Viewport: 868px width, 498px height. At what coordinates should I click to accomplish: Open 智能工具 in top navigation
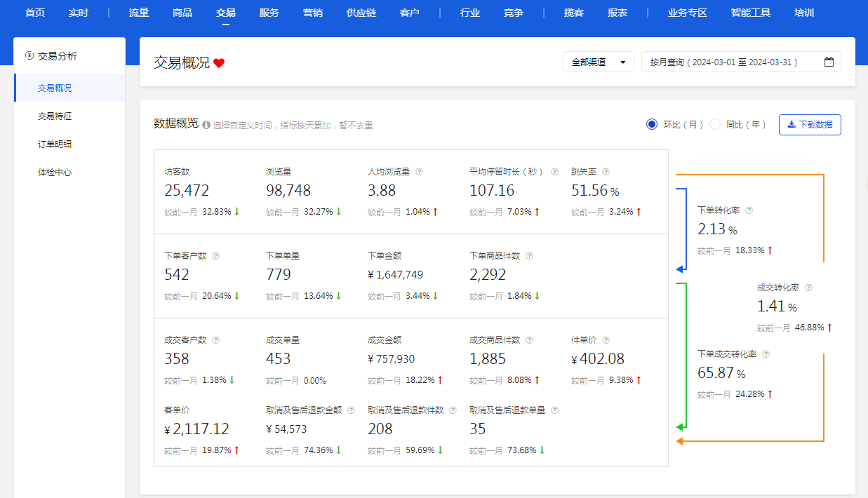click(751, 13)
